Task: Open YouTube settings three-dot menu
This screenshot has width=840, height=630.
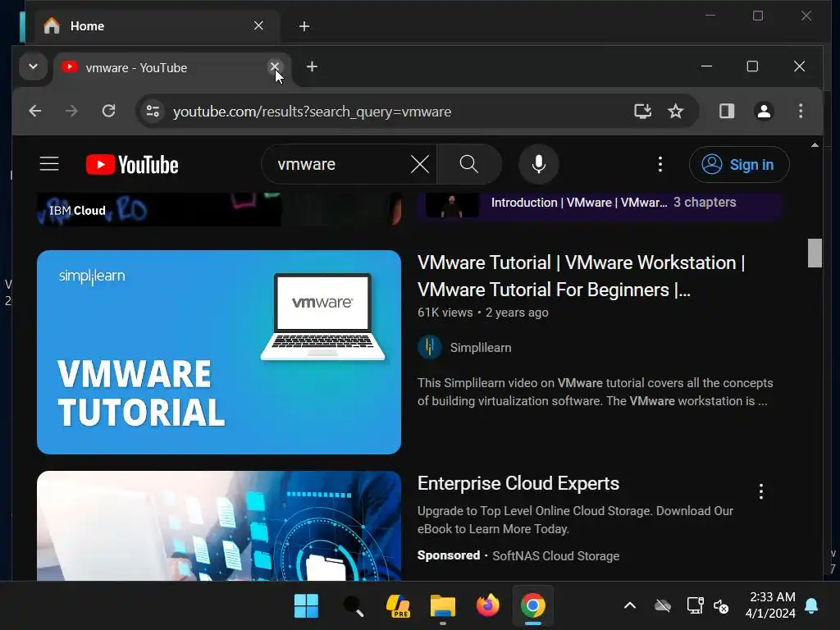Action: tap(660, 164)
